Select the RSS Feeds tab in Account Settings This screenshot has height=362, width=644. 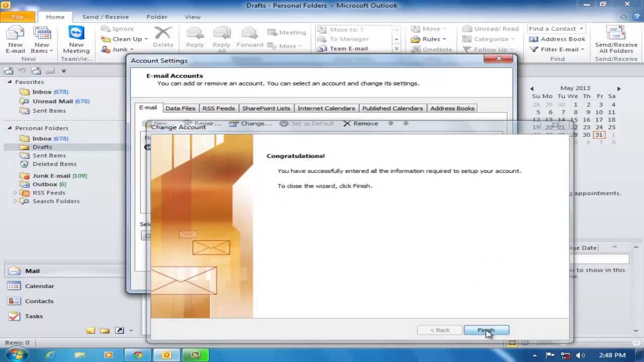(218, 108)
